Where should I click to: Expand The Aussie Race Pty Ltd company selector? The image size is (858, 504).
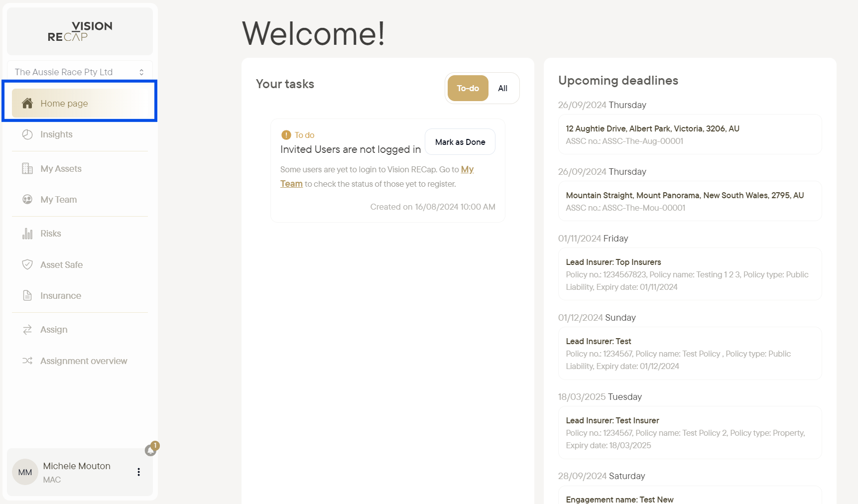coord(80,72)
